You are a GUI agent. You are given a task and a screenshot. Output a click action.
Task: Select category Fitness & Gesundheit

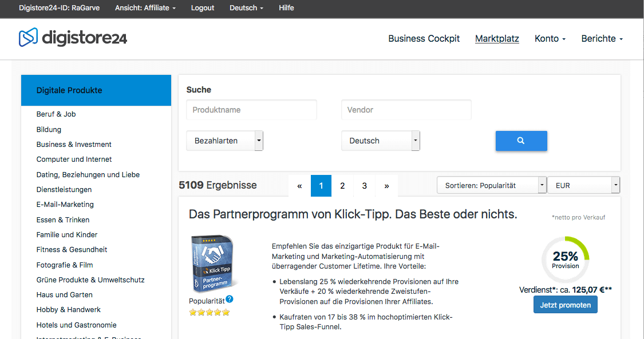tap(72, 249)
